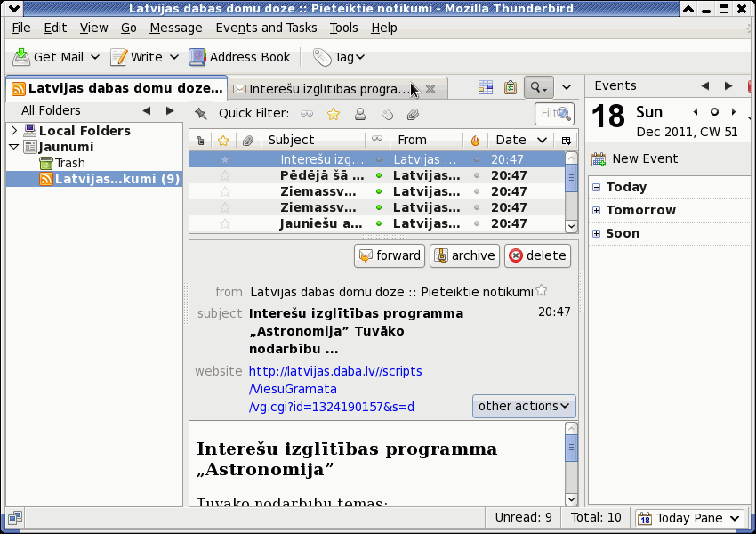Go to next folder view arrow
The width and height of the screenshot is (756, 534).
point(170,111)
